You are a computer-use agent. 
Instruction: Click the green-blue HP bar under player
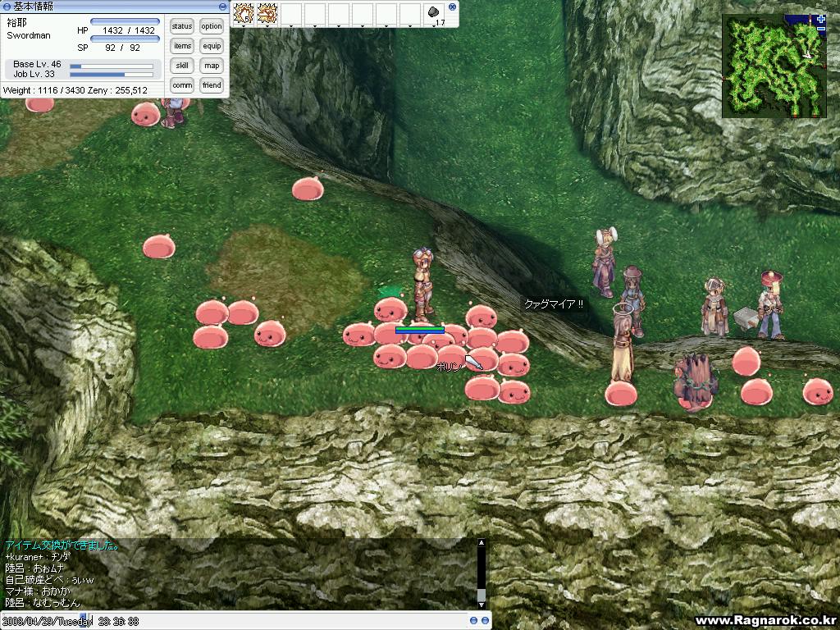point(420,330)
